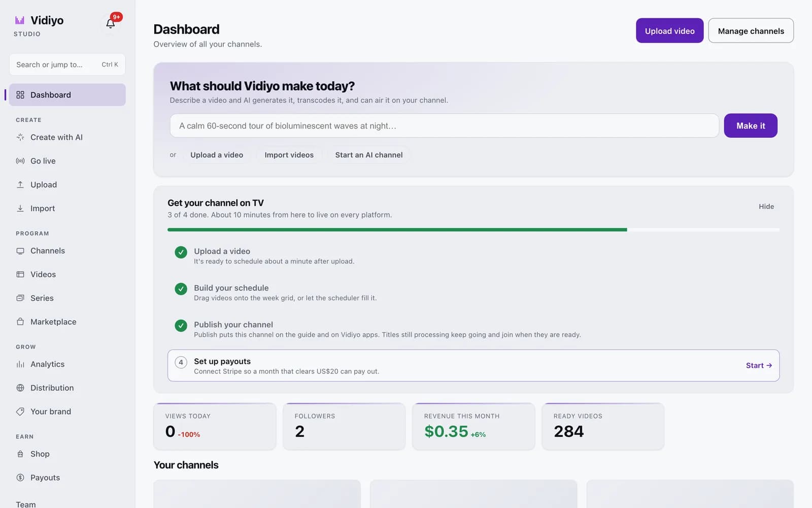Image resolution: width=812 pixels, height=508 pixels.
Task: Click the Make it button
Action: pos(751,125)
